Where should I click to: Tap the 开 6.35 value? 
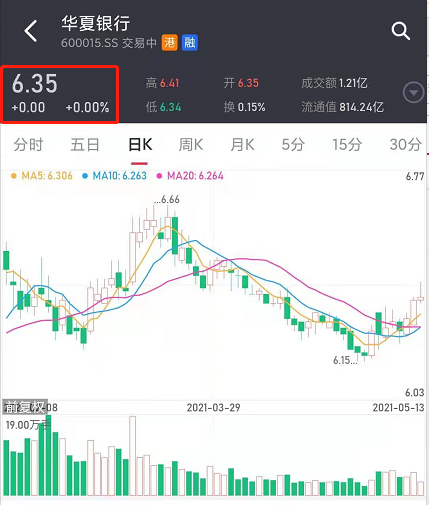(241, 83)
